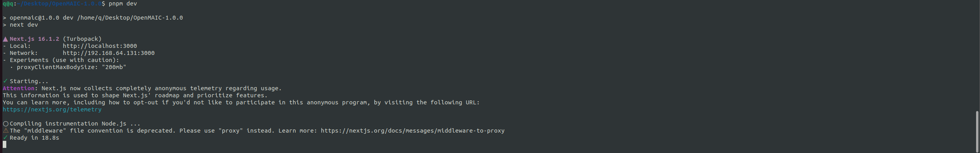Open the middleware-to-proxy docs URL
Viewport: 980px width, 153px height.
click(x=412, y=131)
